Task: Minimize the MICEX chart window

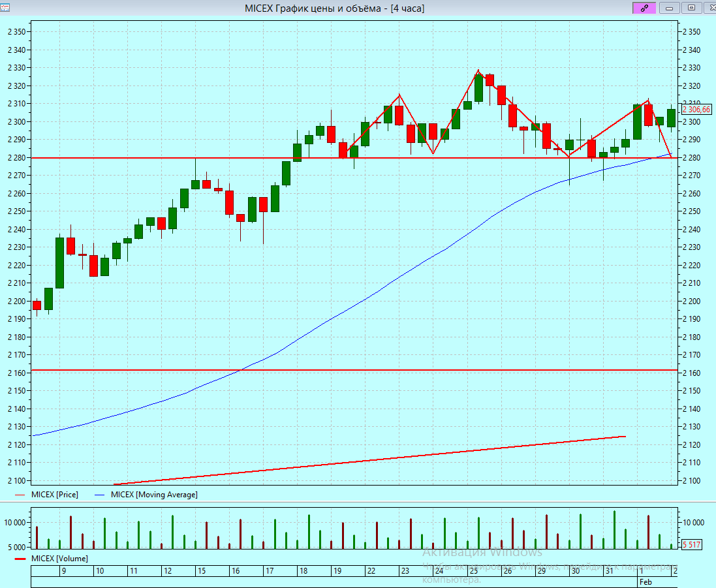Action: 670,8
